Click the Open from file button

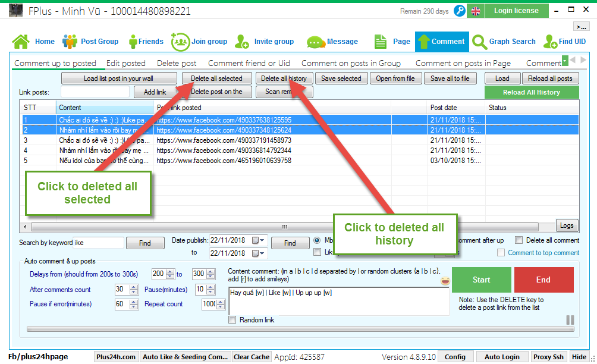click(x=395, y=79)
